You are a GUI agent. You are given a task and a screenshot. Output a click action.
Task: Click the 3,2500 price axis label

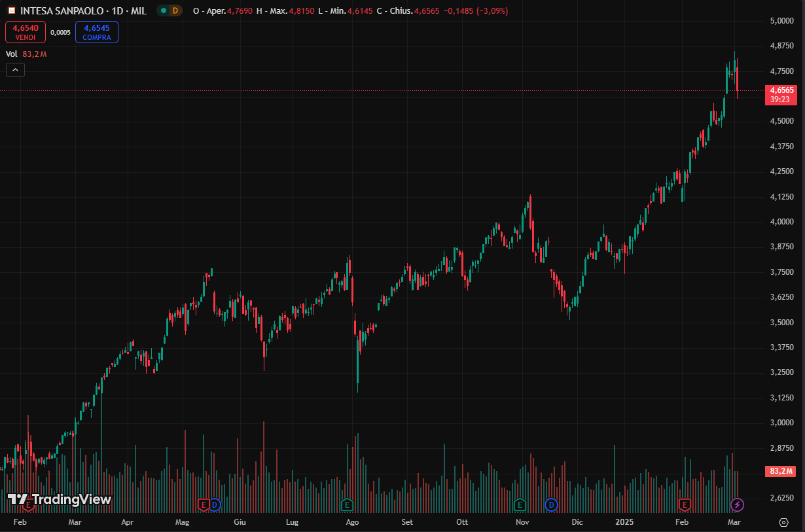pyautogui.click(x=782, y=372)
